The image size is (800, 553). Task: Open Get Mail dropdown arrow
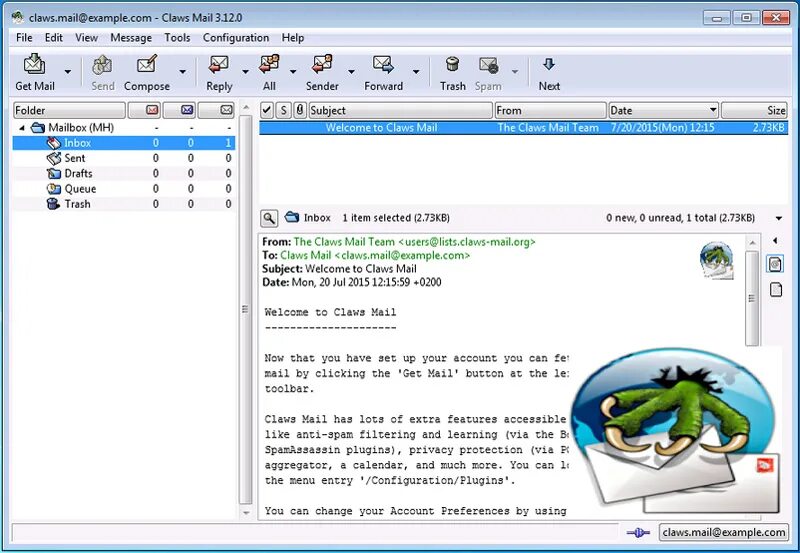click(x=67, y=72)
